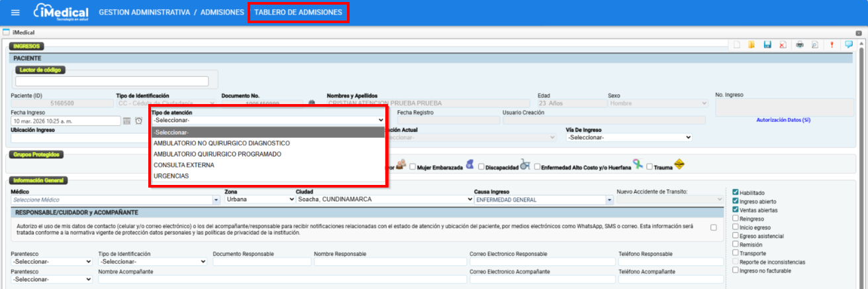Open the yellow folder icon
The image size is (868, 289).
(751, 44)
